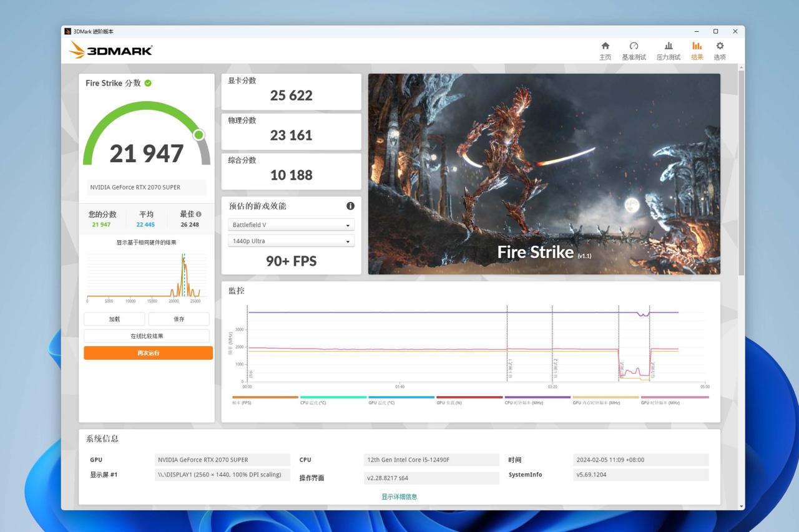Viewport: 799px width, 532px height.
Task: Click the green check mark beside Fire Strike 分数
Action: coord(148,83)
